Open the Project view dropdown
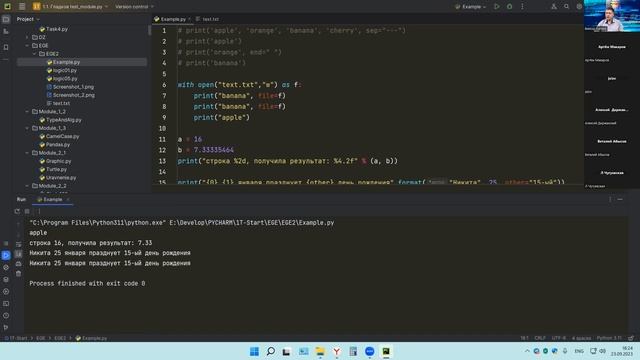640x360 pixels. tap(28, 19)
